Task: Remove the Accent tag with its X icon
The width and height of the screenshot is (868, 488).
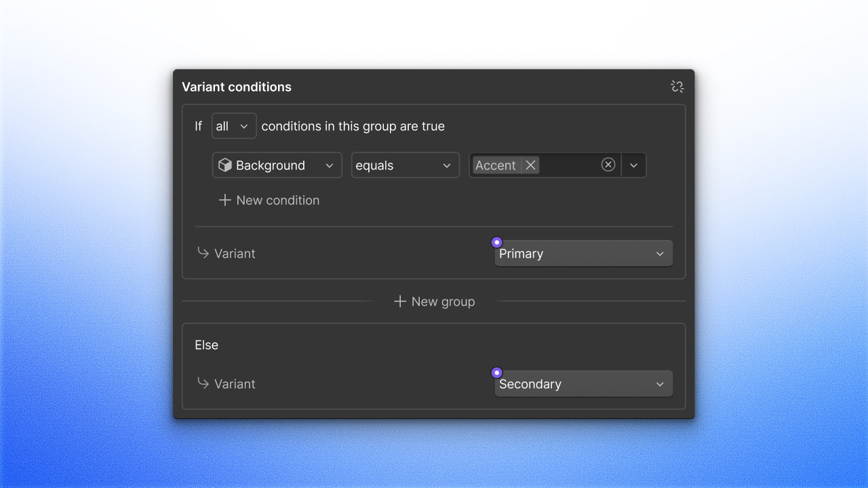Action: click(x=530, y=165)
